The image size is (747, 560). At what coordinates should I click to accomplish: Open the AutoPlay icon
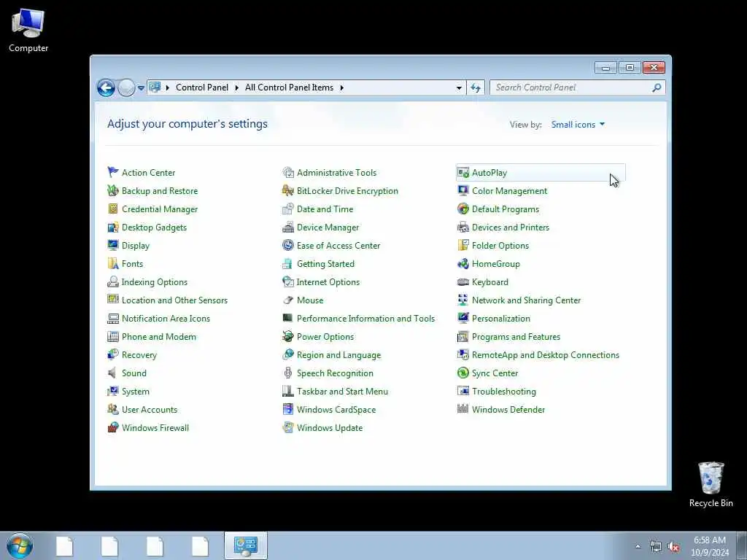(463, 172)
